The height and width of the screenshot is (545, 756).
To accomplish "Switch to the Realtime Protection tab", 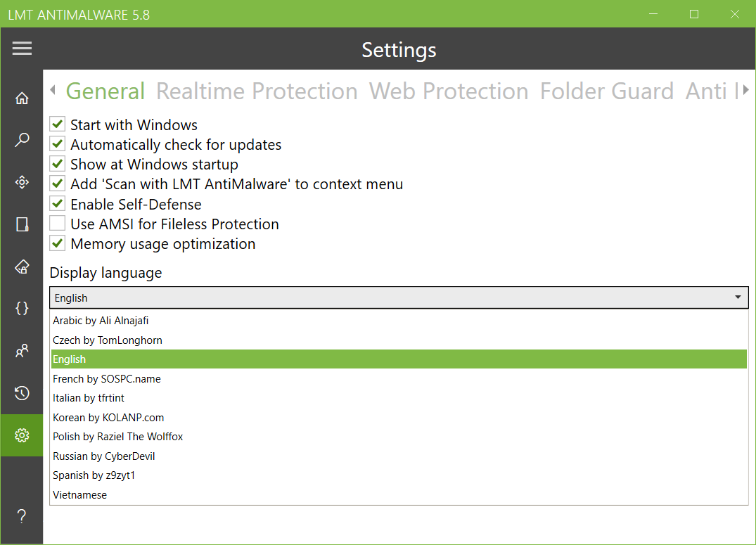I will point(257,91).
